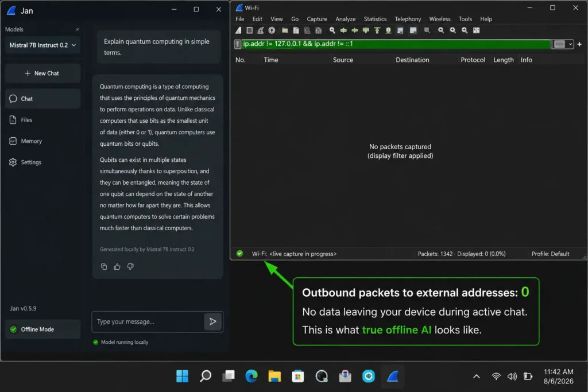The image size is (588, 392).
Task: Reset packet text to normal size
Action: 465,30
